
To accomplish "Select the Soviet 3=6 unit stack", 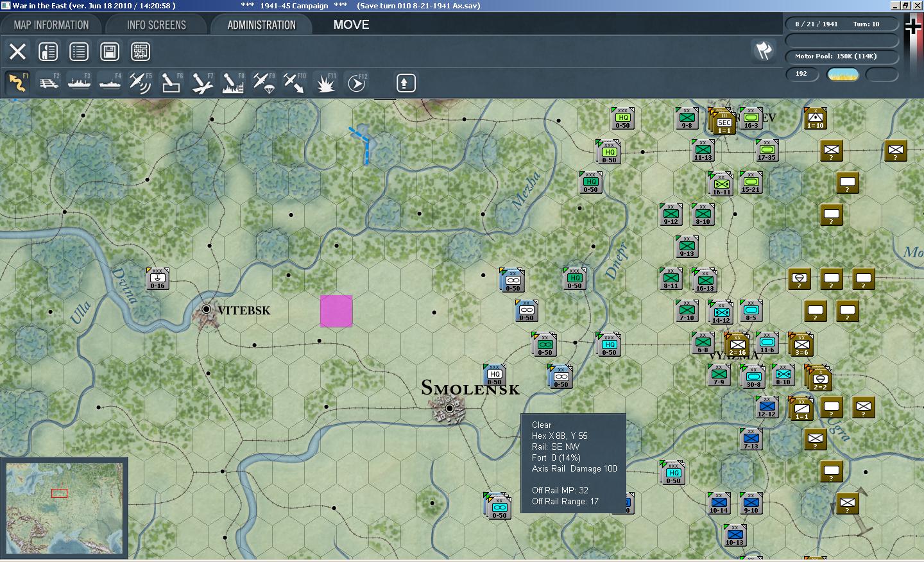I will point(801,345).
